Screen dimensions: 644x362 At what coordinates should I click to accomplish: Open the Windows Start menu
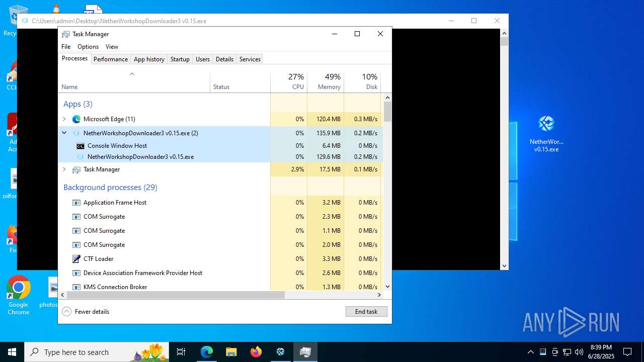(x=12, y=352)
